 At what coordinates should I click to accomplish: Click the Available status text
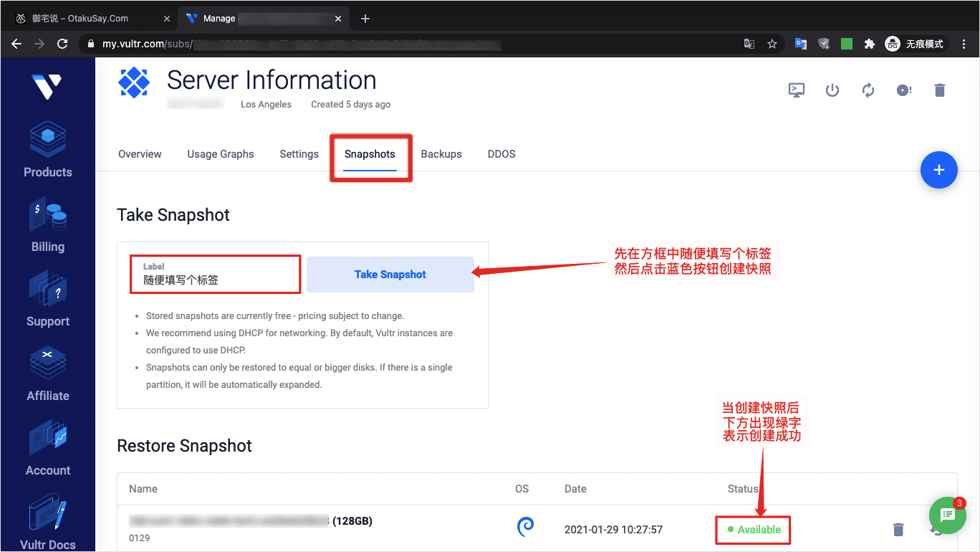pyautogui.click(x=759, y=530)
